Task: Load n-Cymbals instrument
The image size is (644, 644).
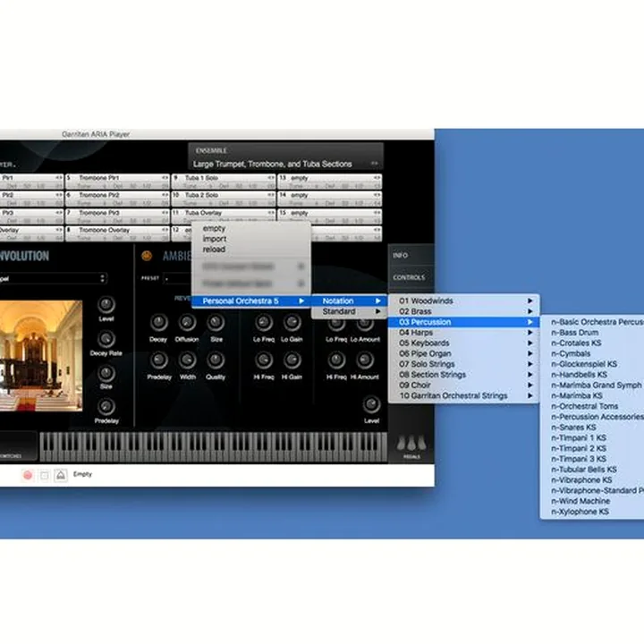Action: 592,353
